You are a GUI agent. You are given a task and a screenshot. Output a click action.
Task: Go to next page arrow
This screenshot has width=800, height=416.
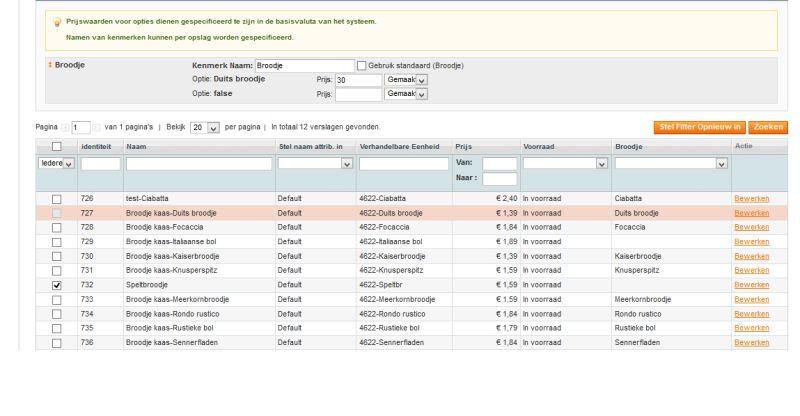(x=96, y=128)
